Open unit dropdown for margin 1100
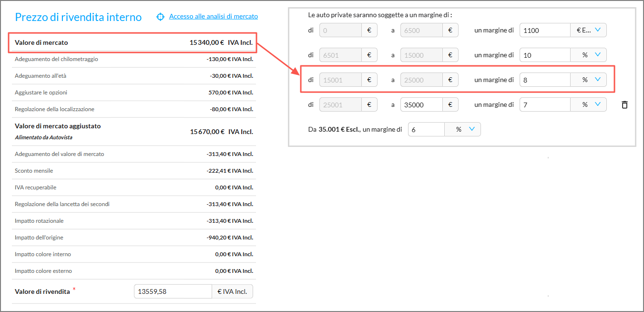644x312 pixels. coord(588,31)
